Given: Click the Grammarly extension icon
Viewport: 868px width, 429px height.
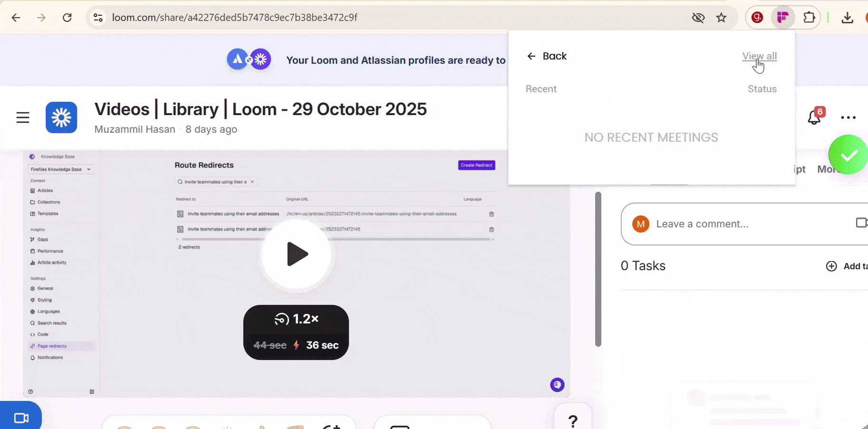Looking at the screenshot, I should pyautogui.click(x=757, y=18).
